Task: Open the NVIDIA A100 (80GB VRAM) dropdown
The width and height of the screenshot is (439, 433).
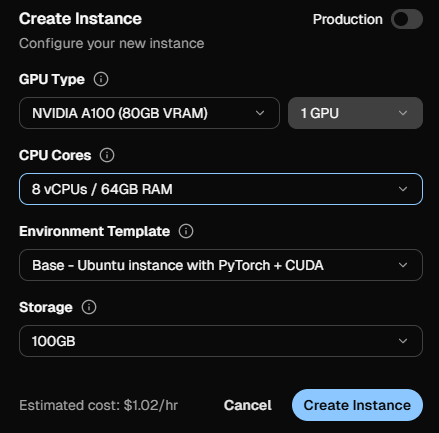Action: (149, 113)
